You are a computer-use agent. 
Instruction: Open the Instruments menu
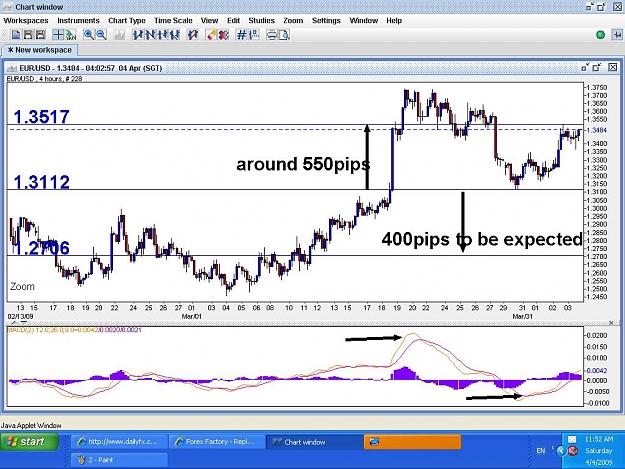coord(78,21)
